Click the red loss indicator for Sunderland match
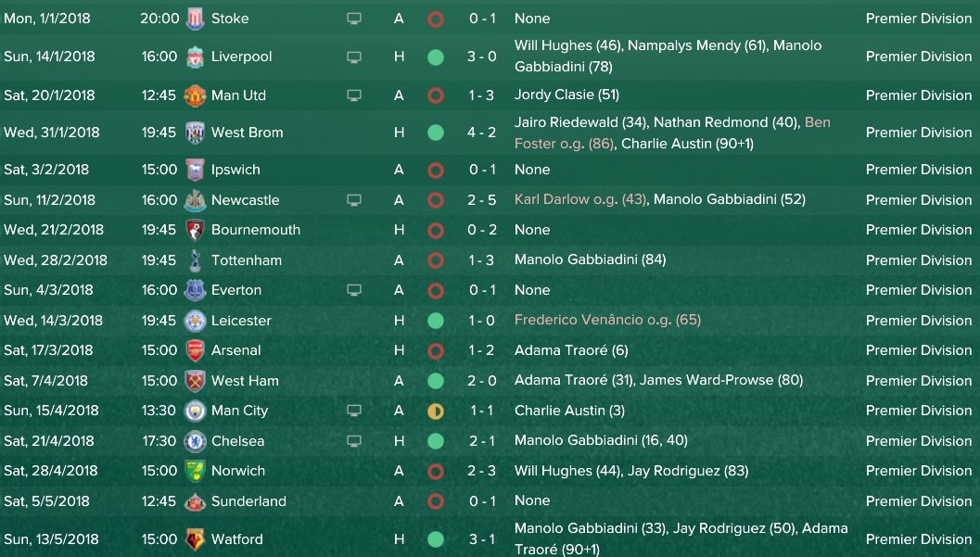 (436, 501)
